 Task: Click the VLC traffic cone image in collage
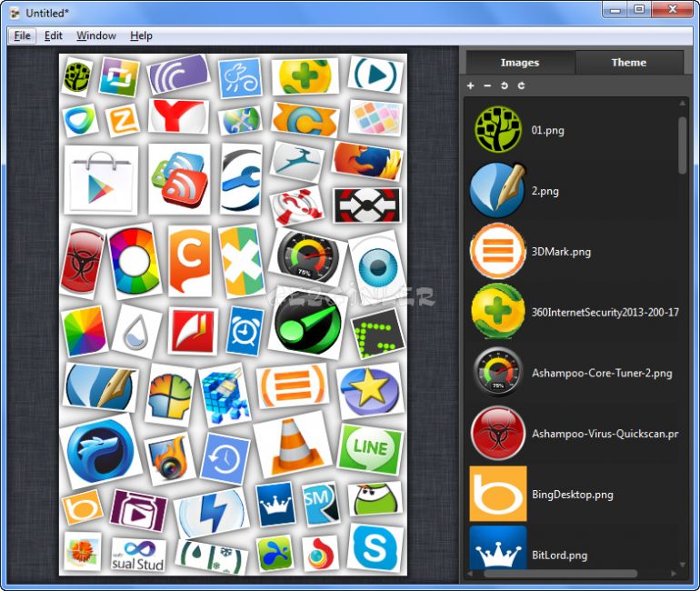[294, 446]
